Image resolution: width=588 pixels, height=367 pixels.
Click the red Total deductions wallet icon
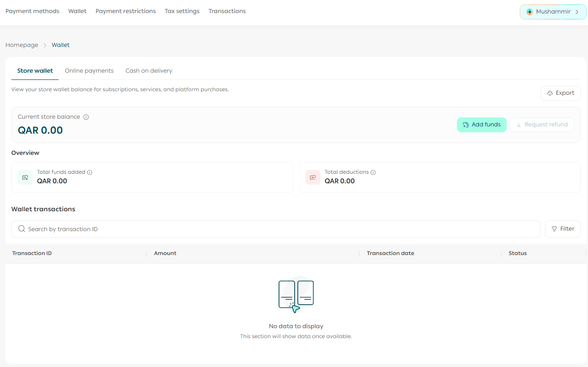coord(313,177)
